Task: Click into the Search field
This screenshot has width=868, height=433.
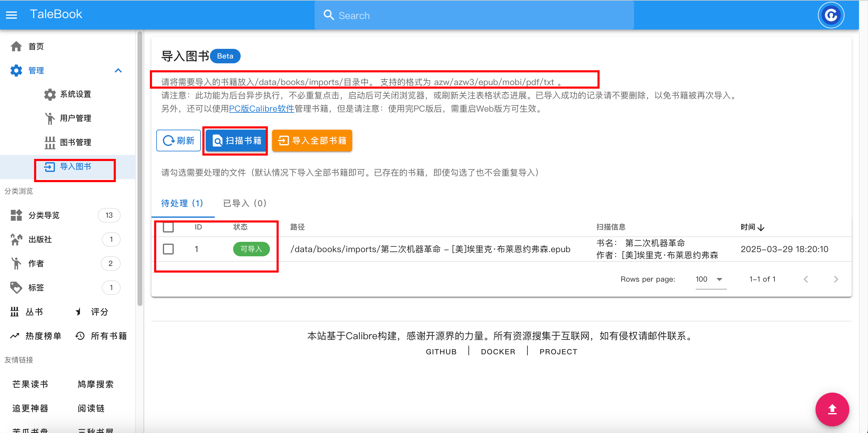Action: click(x=472, y=15)
